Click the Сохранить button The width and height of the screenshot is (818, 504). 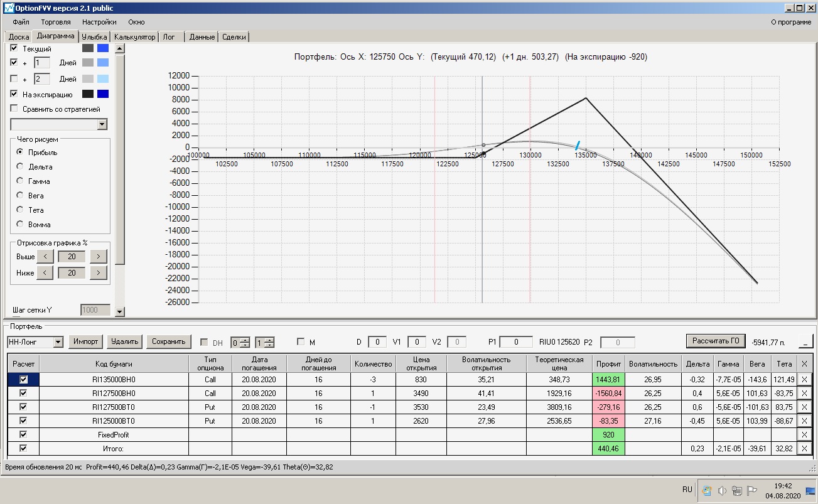click(168, 341)
